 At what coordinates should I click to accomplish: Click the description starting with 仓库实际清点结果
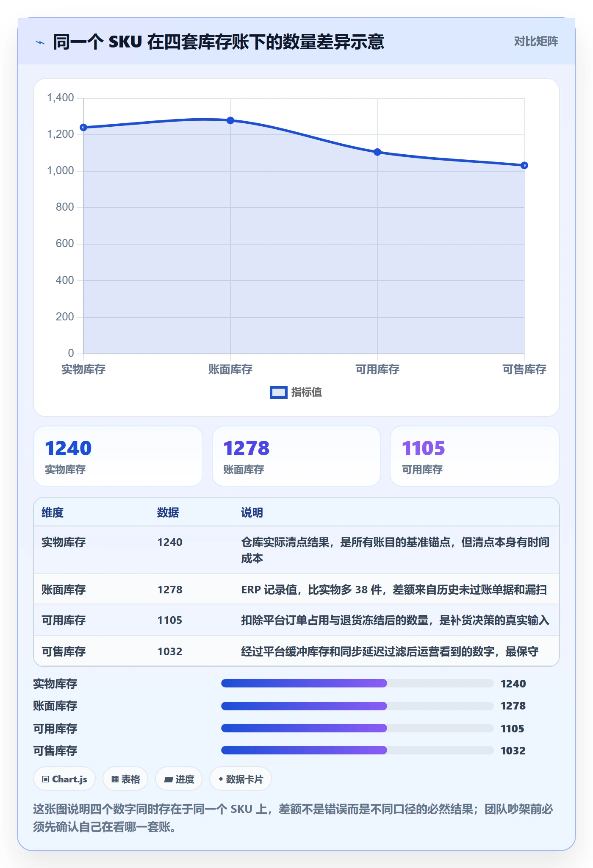pyautogui.click(x=396, y=550)
